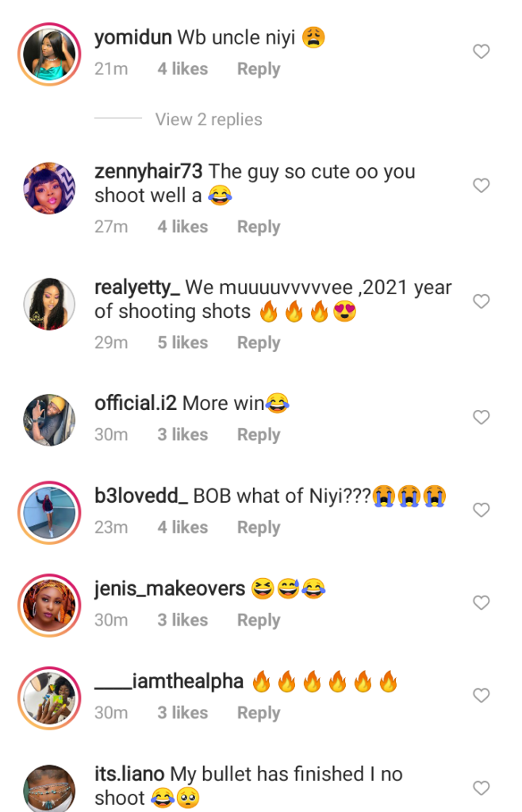Screen dimensions: 522x812
Task: Like b3lovedd_'s comment about Niyi
Action: 481,510
